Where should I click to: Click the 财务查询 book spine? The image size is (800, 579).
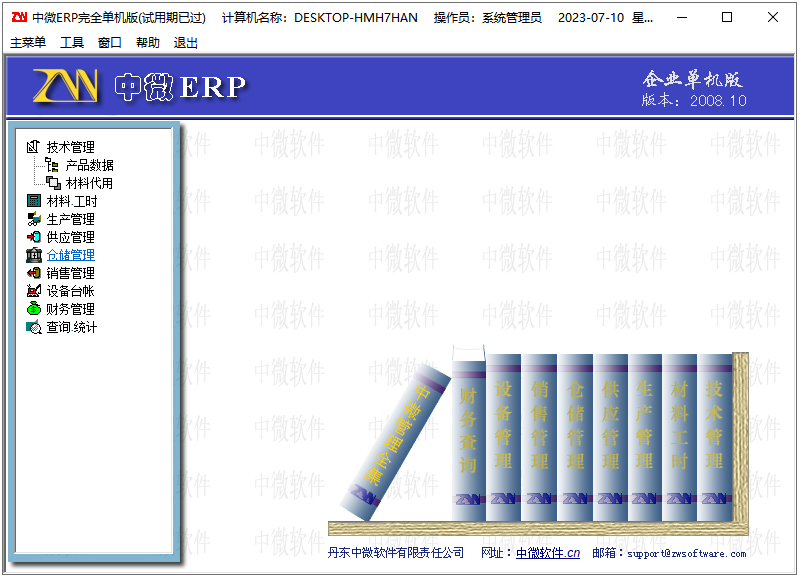point(468,441)
